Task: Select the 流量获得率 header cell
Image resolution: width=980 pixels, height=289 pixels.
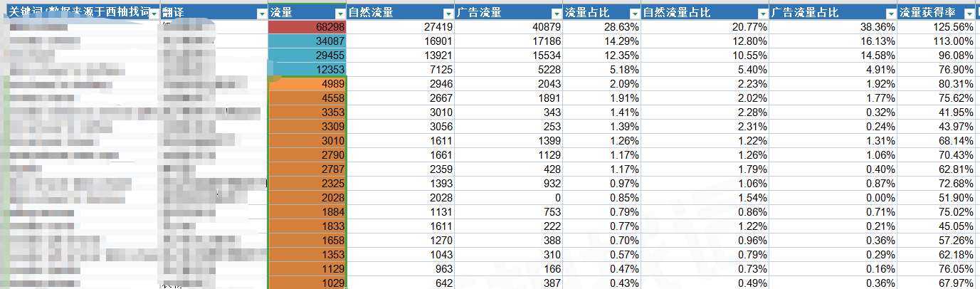Action: [929, 13]
